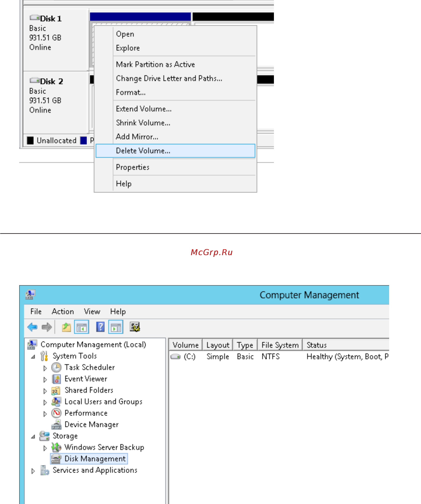Click the Computer Management (Local) root icon
Screen dimensions: 421x504
click(x=32, y=345)
